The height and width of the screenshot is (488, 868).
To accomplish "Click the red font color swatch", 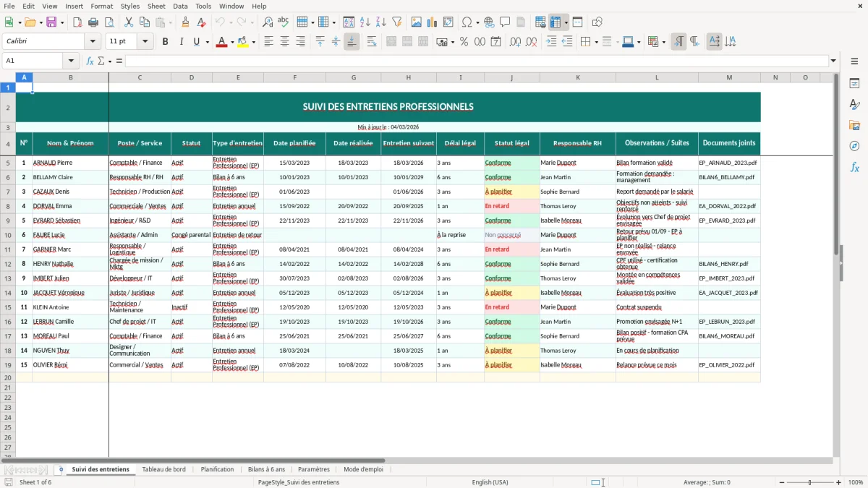I will point(221,42).
